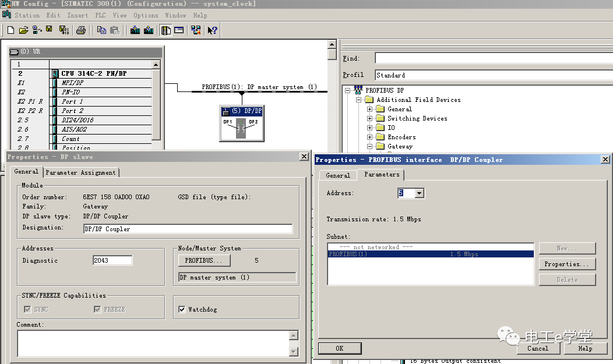
Task: Click the Comment text area
Action: tap(153, 343)
